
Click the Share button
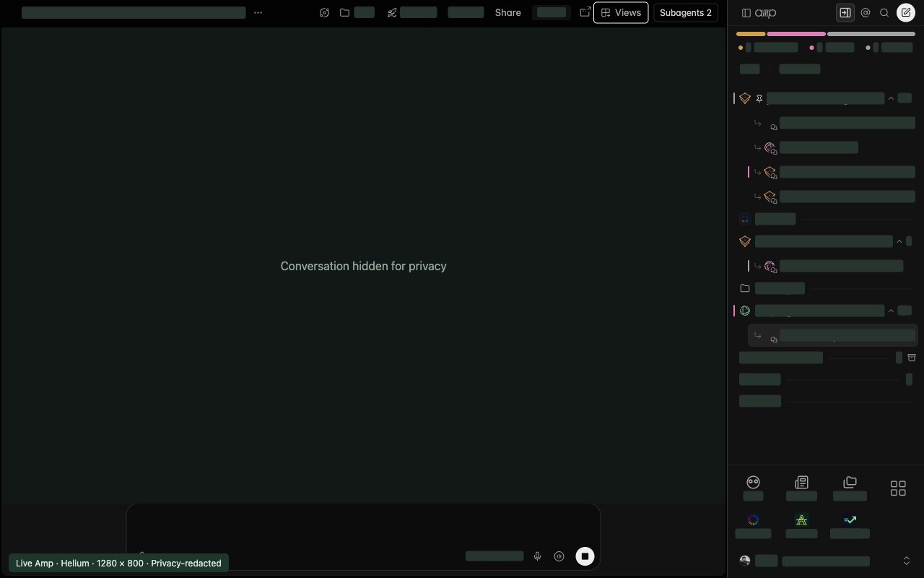(507, 12)
